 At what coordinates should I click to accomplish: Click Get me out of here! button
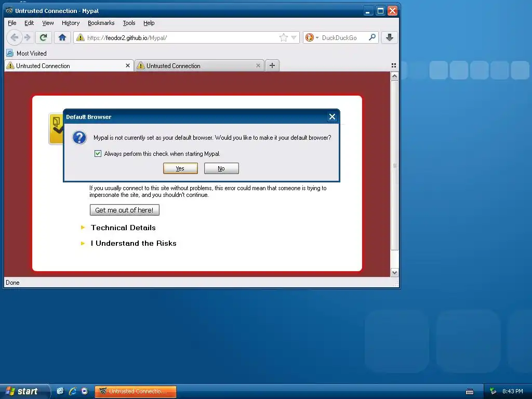click(x=125, y=210)
